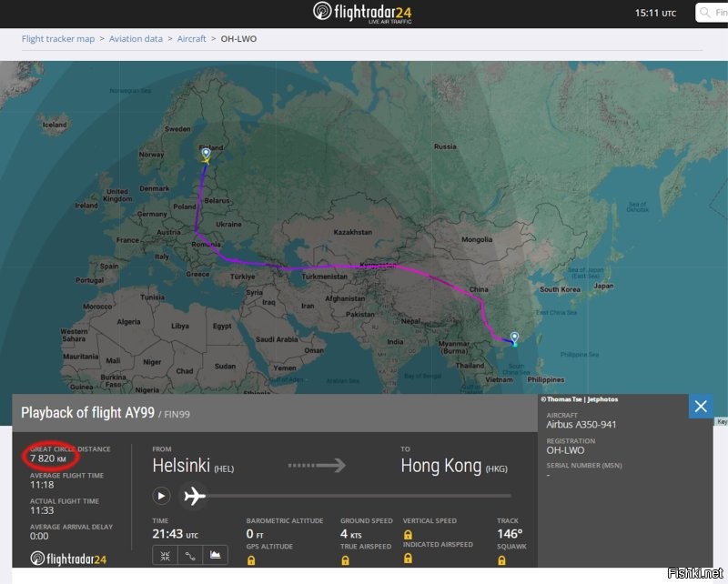
Task: Go to the Aviation data breadcrumb
Action: click(136, 39)
